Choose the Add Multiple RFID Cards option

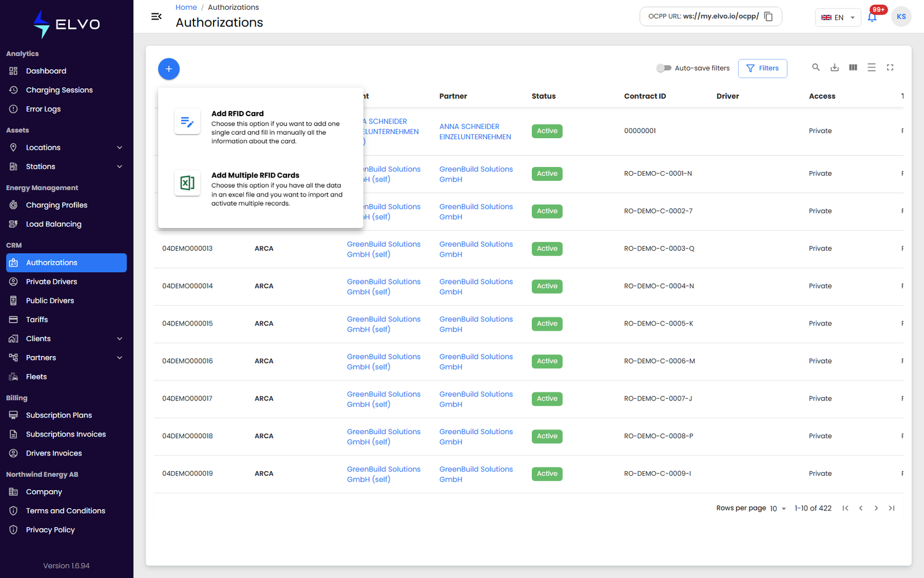click(260, 188)
